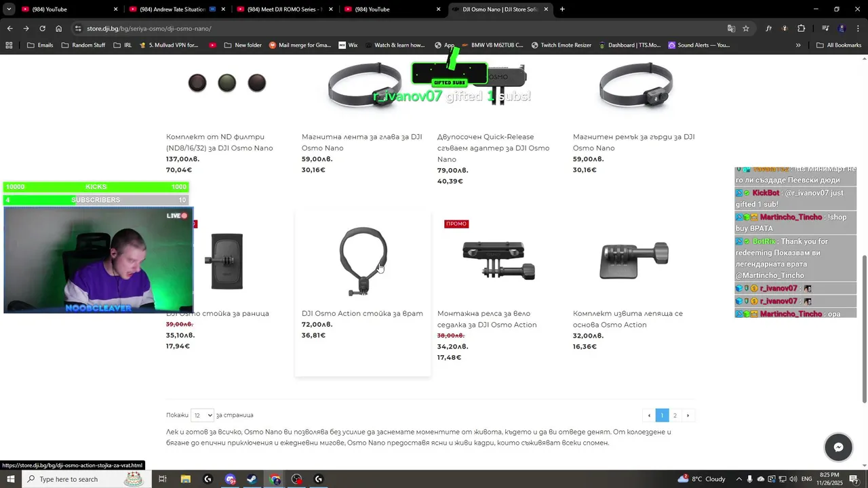Open the All Bookmarks folder
The width and height of the screenshot is (868, 488).
[x=839, y=45]
